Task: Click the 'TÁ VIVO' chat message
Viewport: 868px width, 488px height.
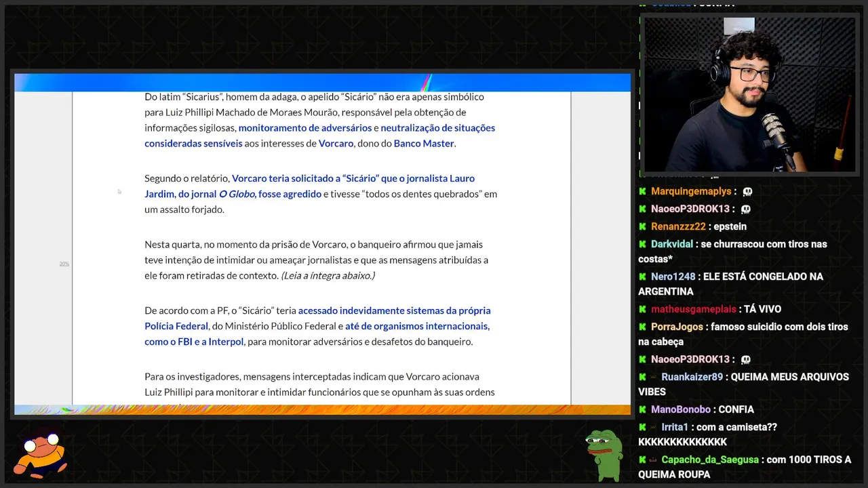Action: (x=762, y=309)
